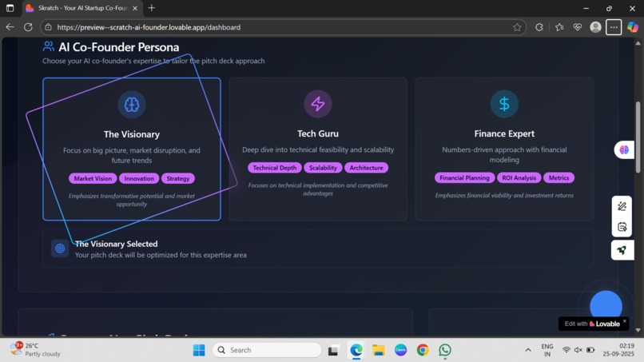Click the Tech Guru lightning icon

coord(318,104)
